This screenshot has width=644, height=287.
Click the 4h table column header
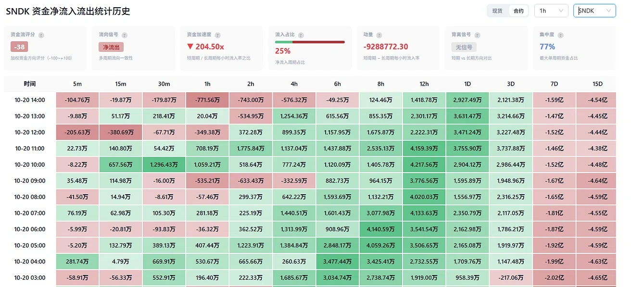294,84
